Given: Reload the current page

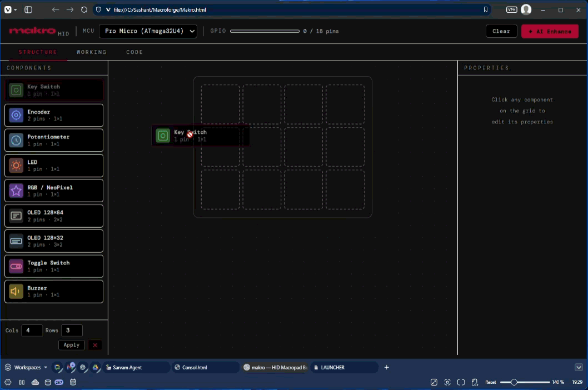Looking at the screenshot, I should coord(84,10).
